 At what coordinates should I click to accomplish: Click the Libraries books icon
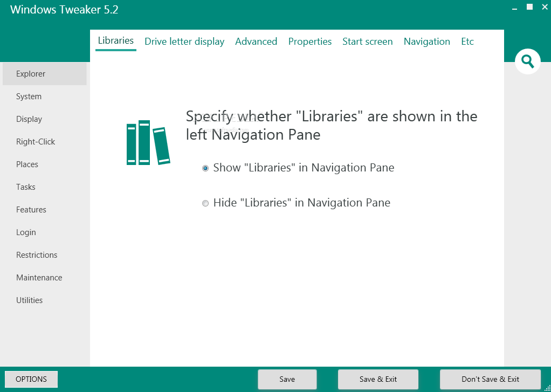[x=148, y=143]
